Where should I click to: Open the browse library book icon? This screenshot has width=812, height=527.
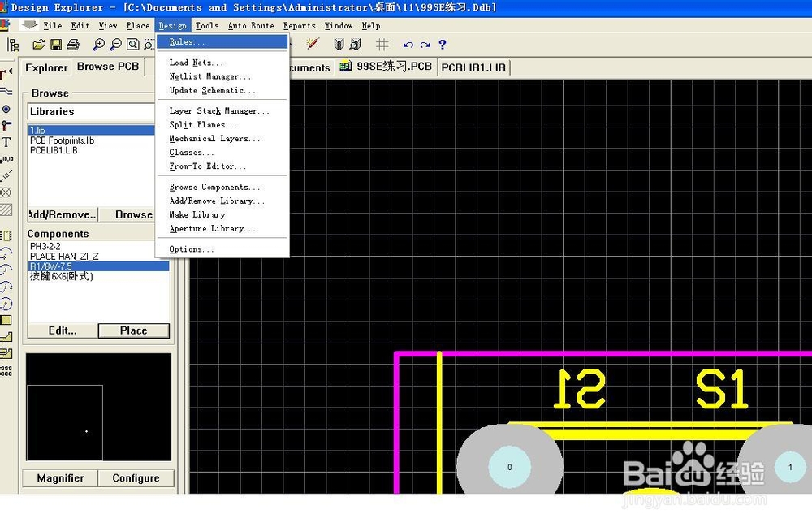pyautogui.click(x=339, y=45)
